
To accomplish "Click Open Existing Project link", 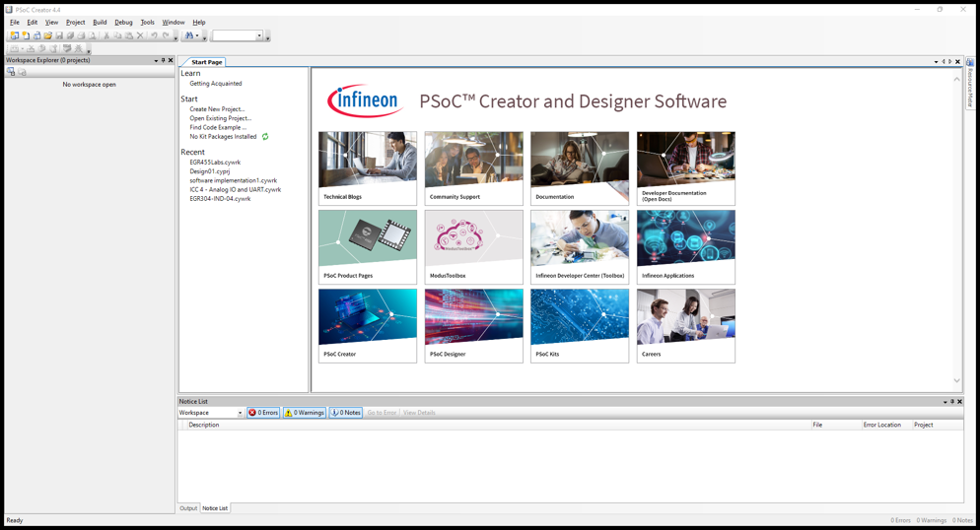I will click(221, 118).
